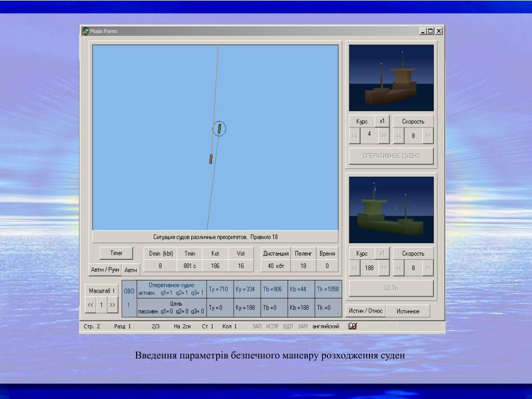Decrease speed above the ОПЕРАТИВНОЕ СУДНО button

pos(398,136)
